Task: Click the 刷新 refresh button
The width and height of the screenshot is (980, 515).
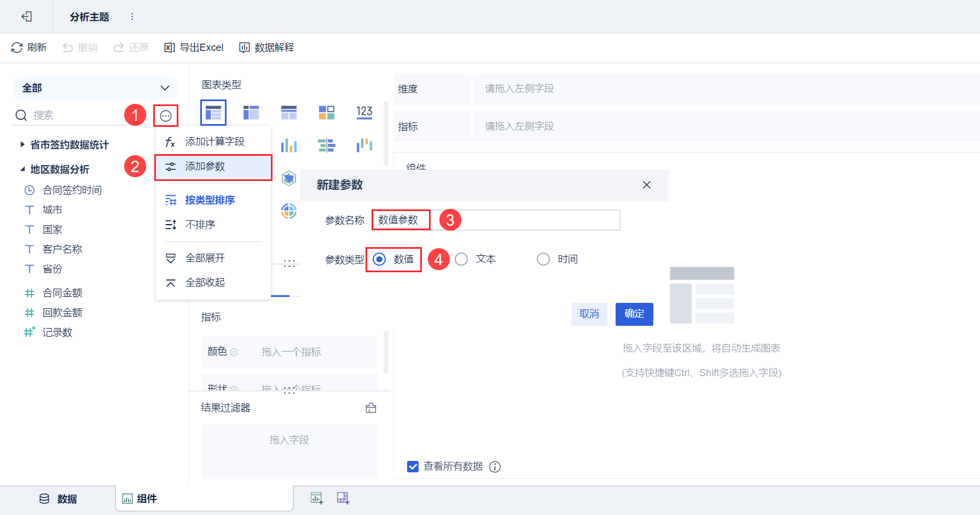Action: click(x=29, y=48)
